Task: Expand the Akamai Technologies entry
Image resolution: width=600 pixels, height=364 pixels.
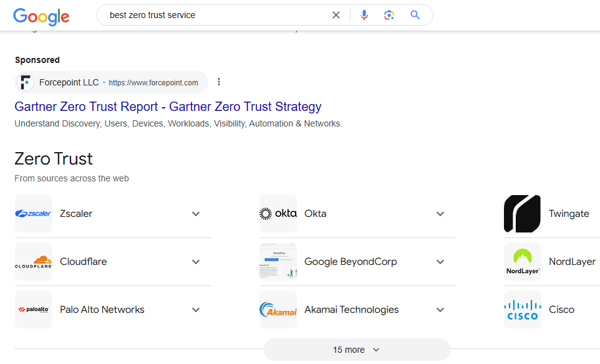Action: coord(440,310)
